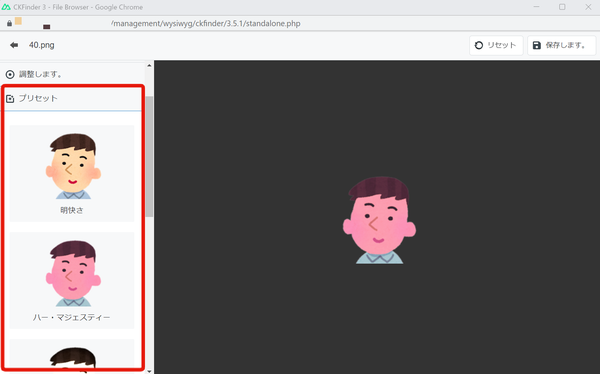Click the リセット reset button
This screenshot has width=600, height=374.
tap(496, 45)
